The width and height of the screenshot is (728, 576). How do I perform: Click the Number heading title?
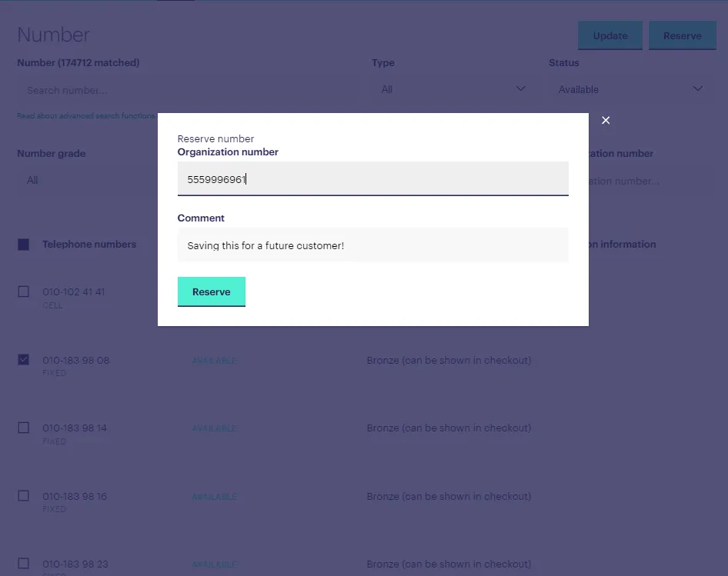[53, 35]
